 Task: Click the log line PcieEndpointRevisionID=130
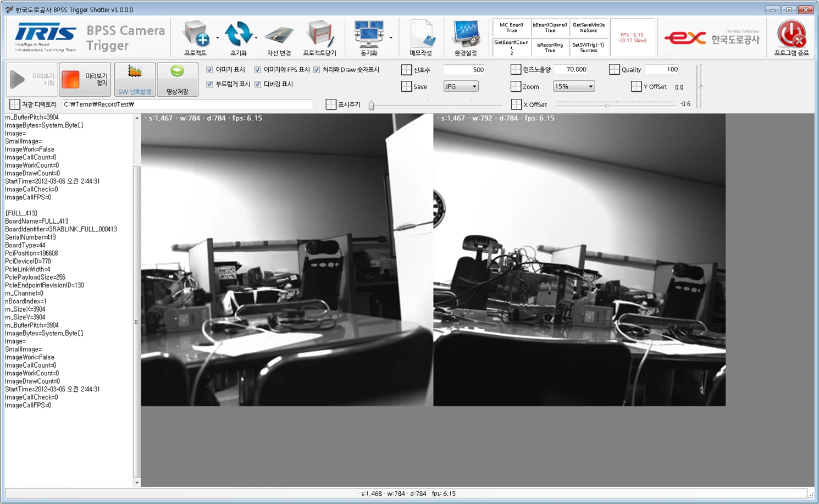coord(45,285)
